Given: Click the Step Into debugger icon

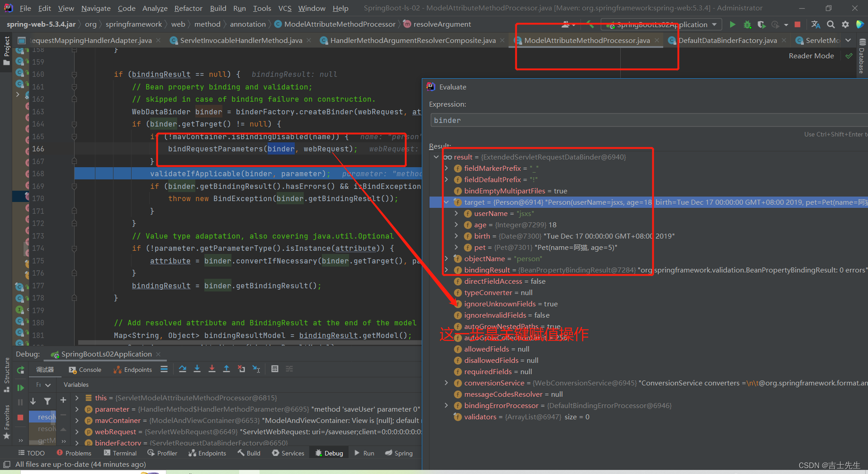Looking at the screenshot, I should (197, 369).
